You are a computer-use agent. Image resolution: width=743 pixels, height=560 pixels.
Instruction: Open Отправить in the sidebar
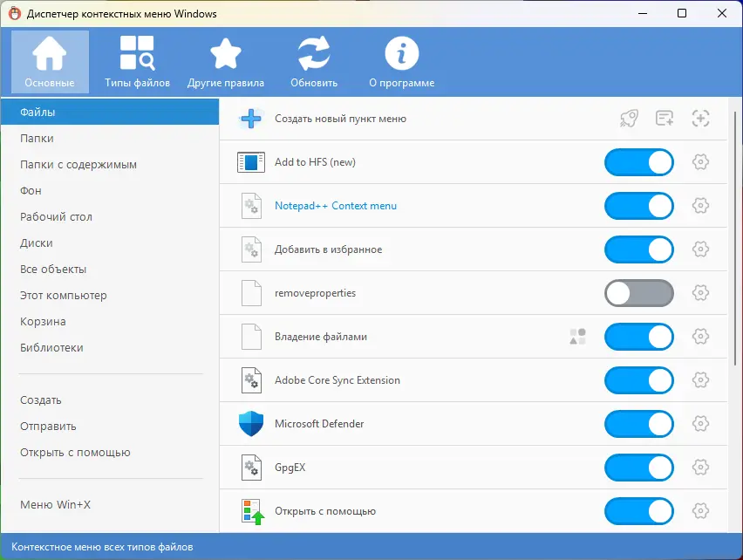click(x=110, y=427)
